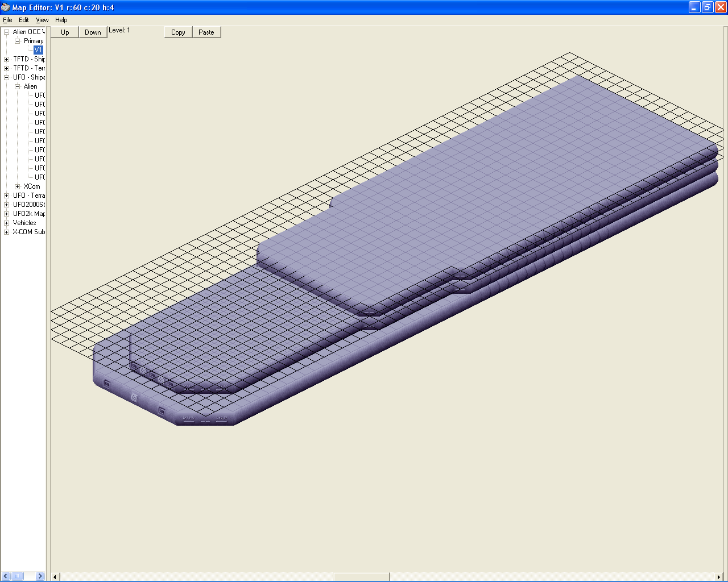Minimize the Map Editor window
728x582 pixels.
[694, 7]
